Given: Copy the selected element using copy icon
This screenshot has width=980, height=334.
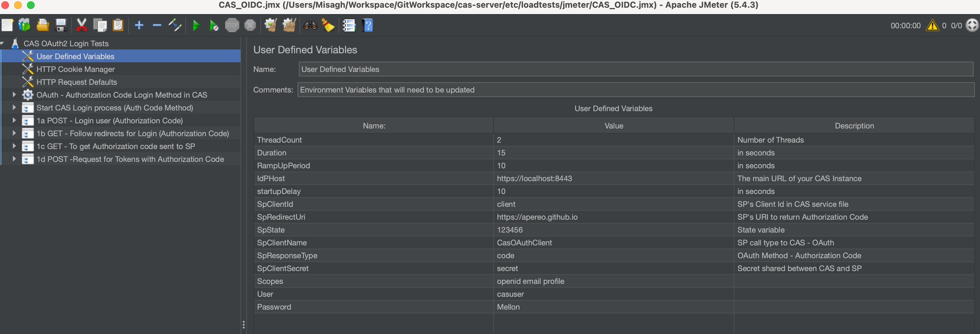Looking at the screenshot, I should 100,25.
